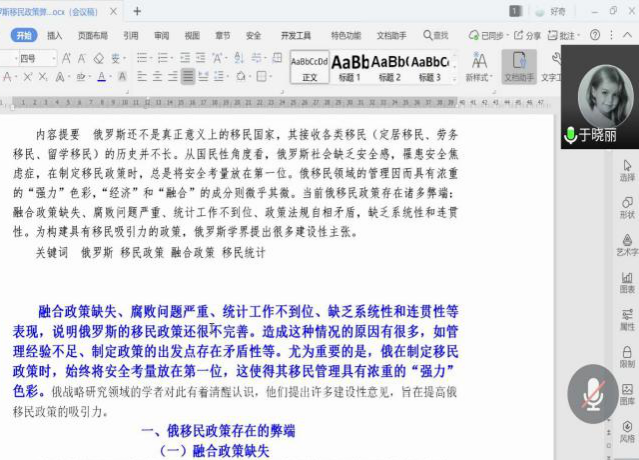Toggle the muted microphone button
The height and width of the screenshot is (460, 639).
(593, 394)
